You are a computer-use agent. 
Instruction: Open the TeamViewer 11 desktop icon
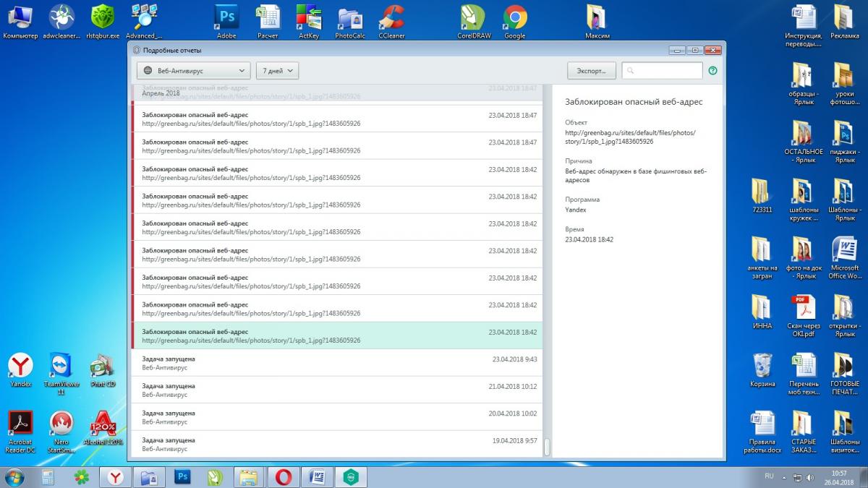click(x=61, y=370)
